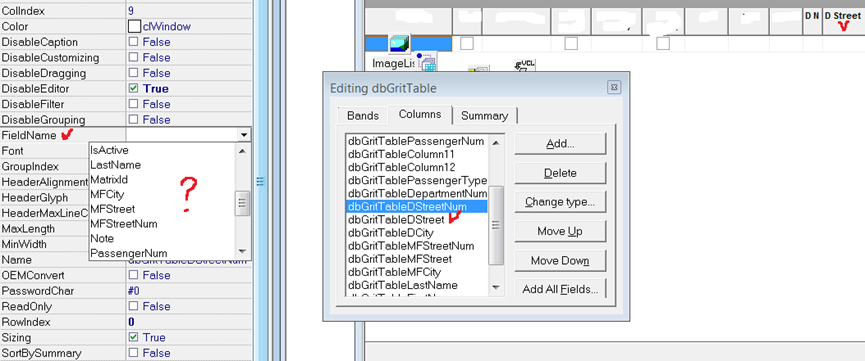Open the FieldName dropdown arrow
The height and width of the screenshot is (361, 865).
coord(243,135)
